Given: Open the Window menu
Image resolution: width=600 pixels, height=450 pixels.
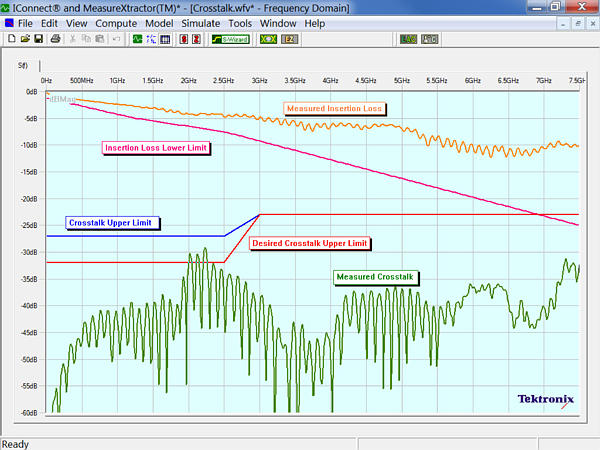Looking at the screenshot, I should (x=278, y=23).
